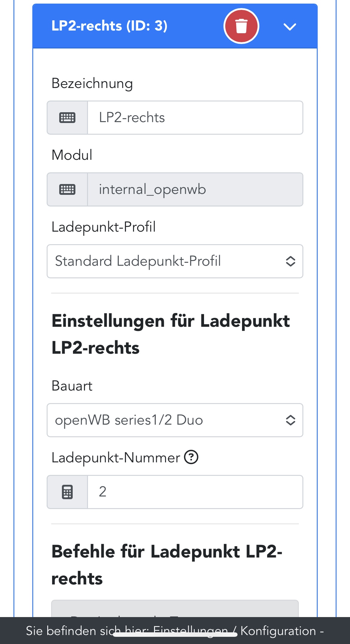The width and height of the screenshot is (350, 644).
Task: Click calculator icon beside Ladepunkt-Nummer field
Action: pyautogui.click(x=67, y=492)
